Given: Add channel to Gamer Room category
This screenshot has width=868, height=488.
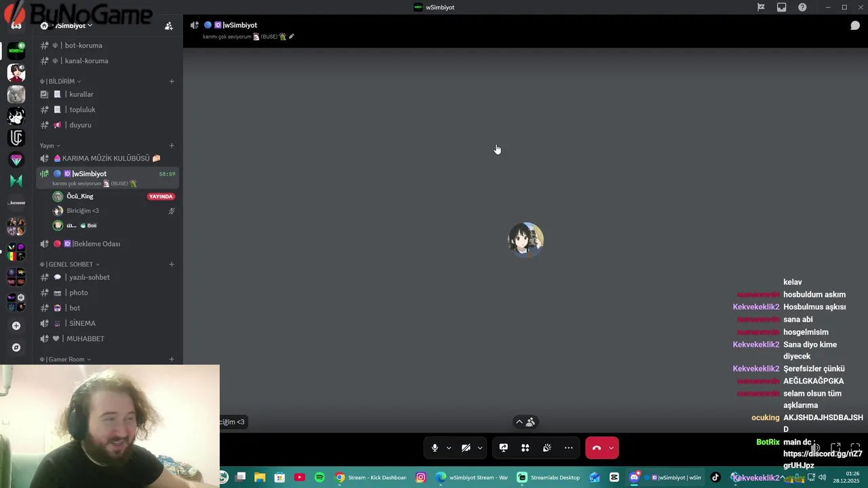Looking at the screenshot, I should 172,359.
